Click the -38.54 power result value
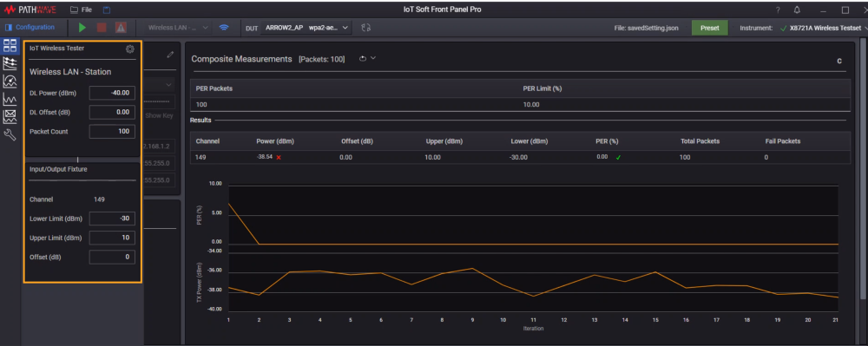868x346 pixels. pos(265,157)
